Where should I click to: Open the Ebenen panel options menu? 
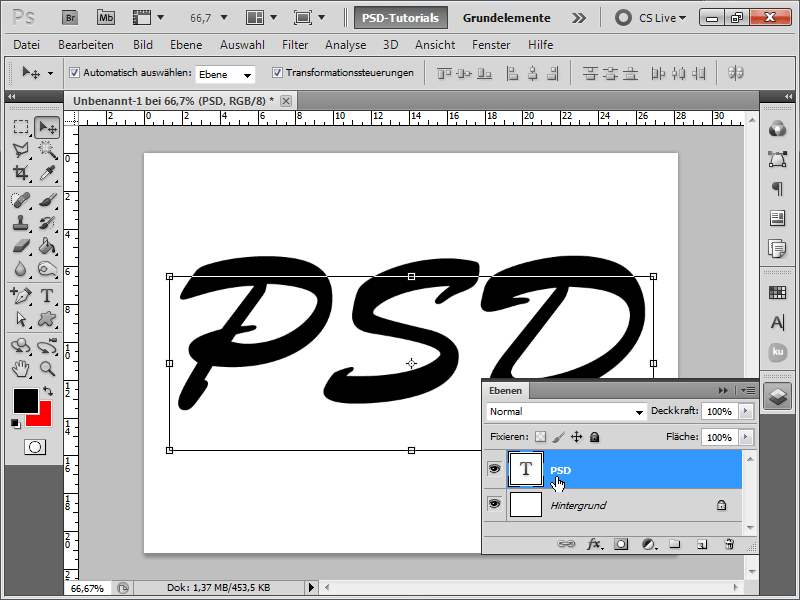tap(748, 390)
